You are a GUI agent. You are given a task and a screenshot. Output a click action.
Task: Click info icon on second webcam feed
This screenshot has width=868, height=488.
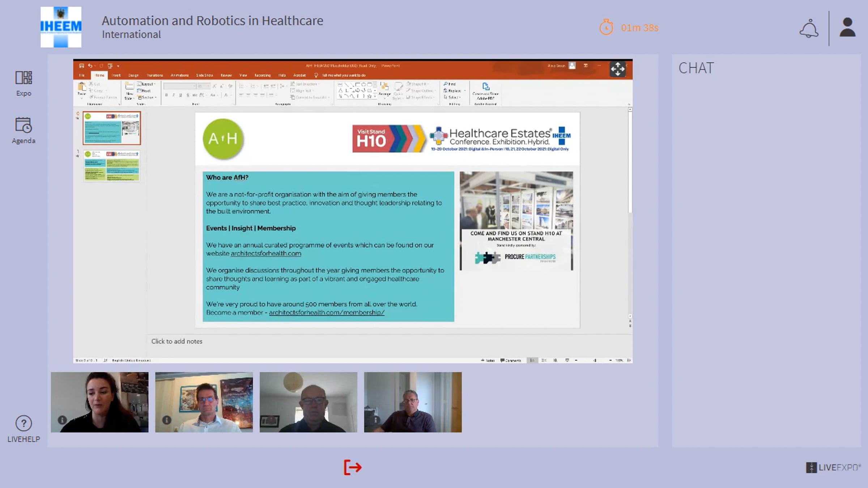tap(167, 420)
